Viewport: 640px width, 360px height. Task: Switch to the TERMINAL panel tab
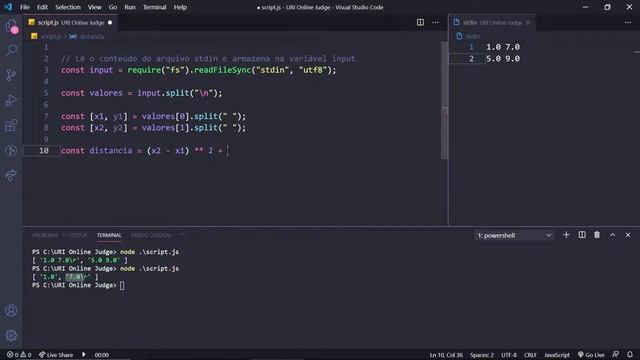pos(109,235)
